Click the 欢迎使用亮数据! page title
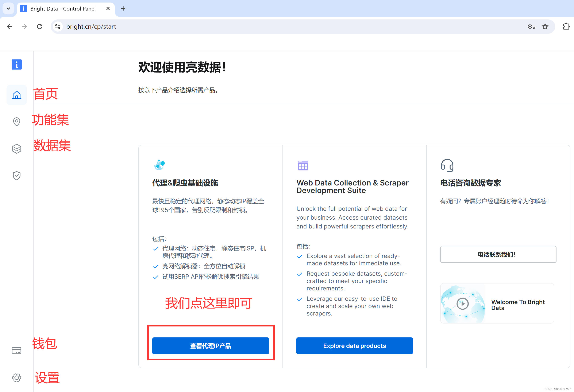Viewport: 574px width, 392px height. tap(182, 67)
